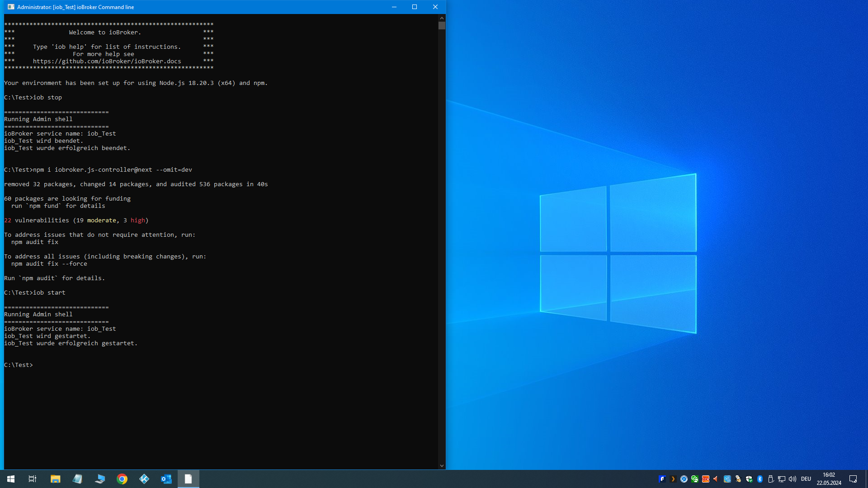This screenshot has width=868, height=488.
Task: Click the 'Welcome to ioBroker.' line
Action: pyautogui.click(x=105, y=32)
